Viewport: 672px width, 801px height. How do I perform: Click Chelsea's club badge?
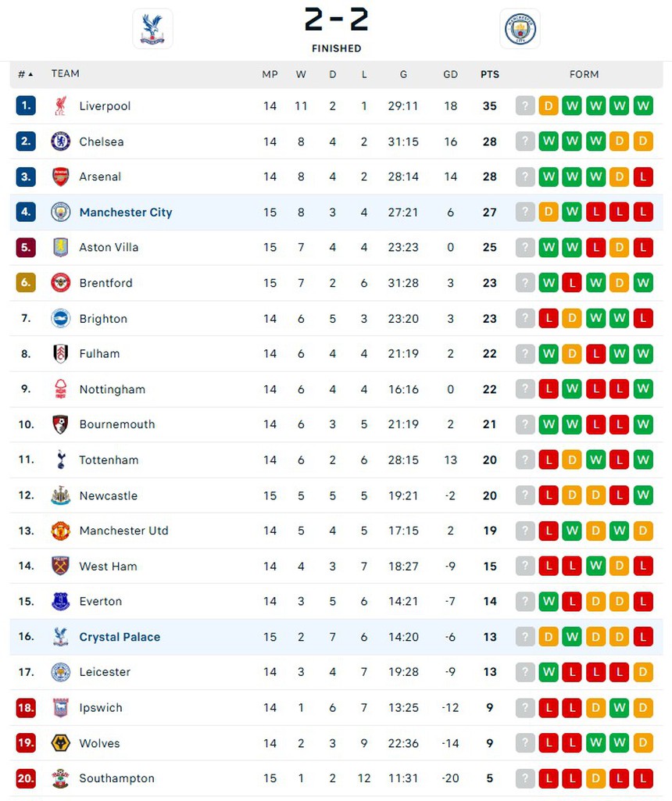(x=62, y=141)
